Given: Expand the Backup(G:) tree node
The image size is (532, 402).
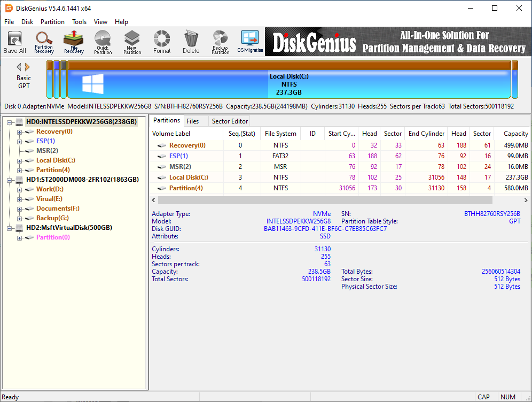Looking at the screenshot, I should [19, 218].
